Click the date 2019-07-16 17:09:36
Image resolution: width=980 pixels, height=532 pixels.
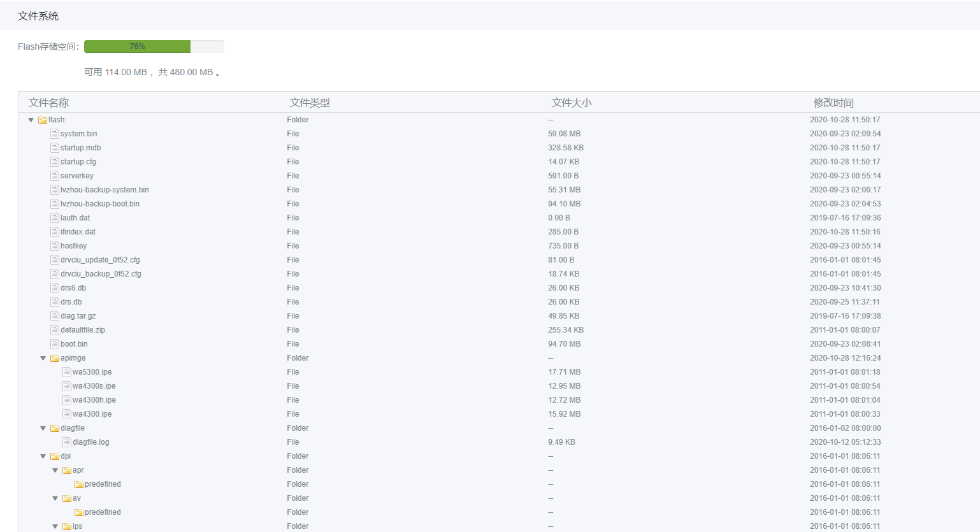[x=845, y=218]
